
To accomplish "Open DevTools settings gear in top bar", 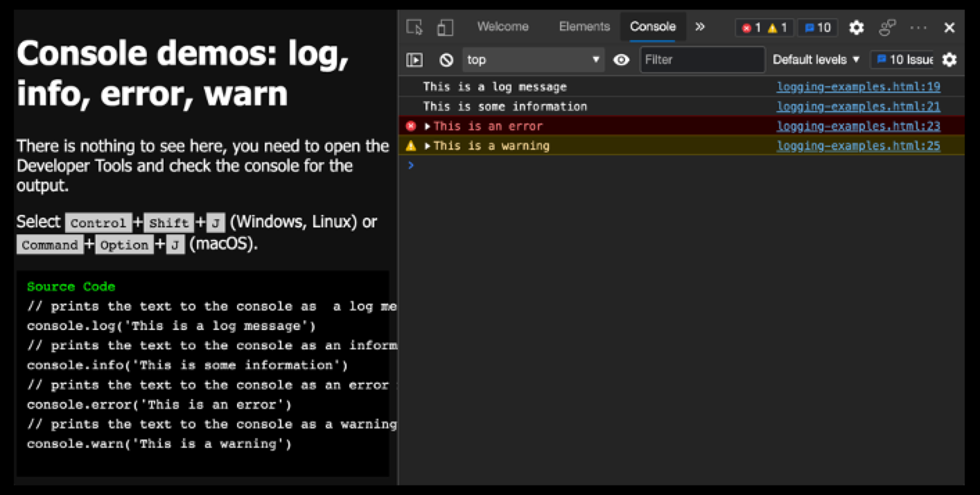I will [x=857, y=27].
